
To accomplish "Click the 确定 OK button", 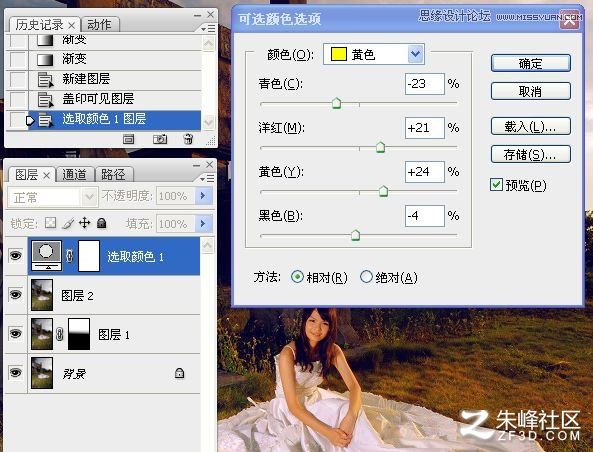I will [531, 63].
